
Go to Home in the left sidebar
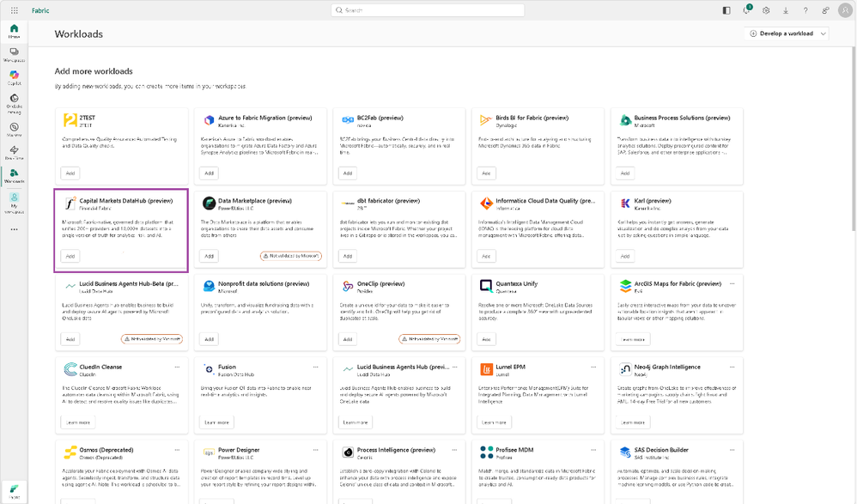(15, 31)
